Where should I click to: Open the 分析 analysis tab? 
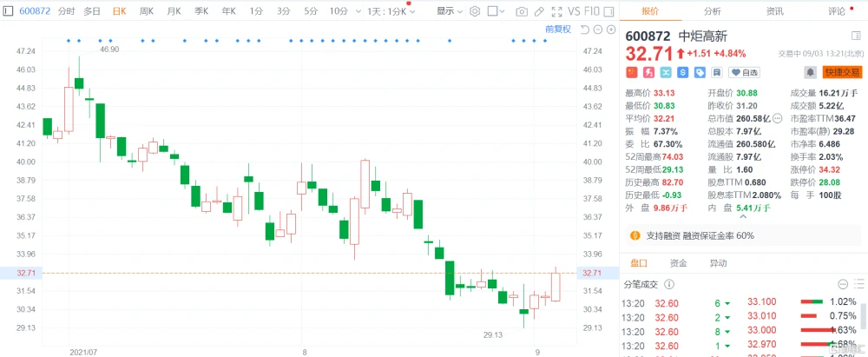click(x=713, y=11)
